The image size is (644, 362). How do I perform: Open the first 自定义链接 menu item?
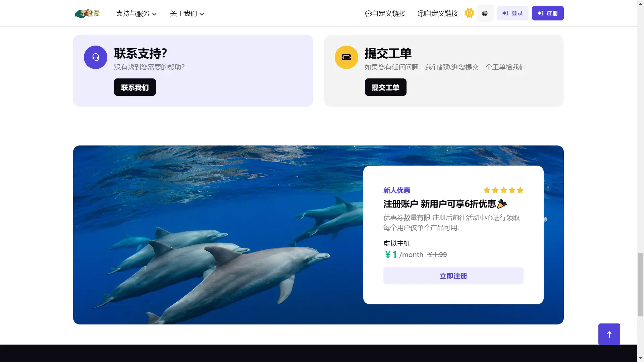pyautogui.click(x=385, y=13)
